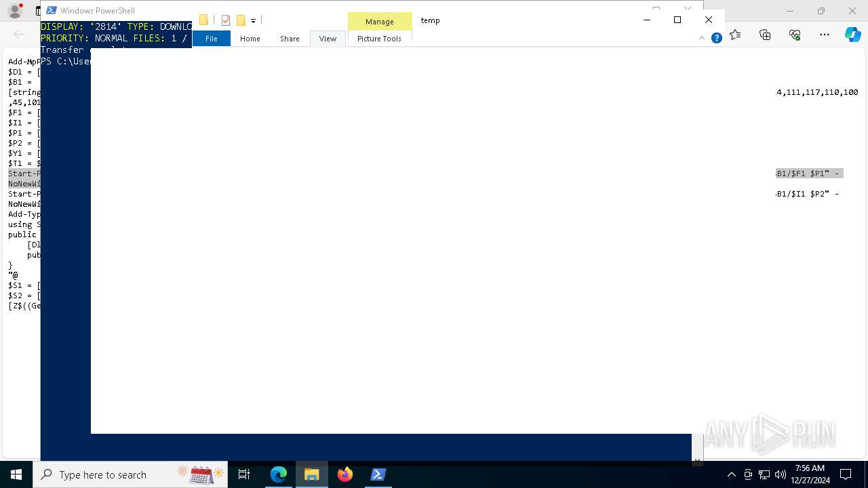
Task: Open Edge Settings and more ellipsis menu
Action: pyautogui.click(x=825, y=35)
